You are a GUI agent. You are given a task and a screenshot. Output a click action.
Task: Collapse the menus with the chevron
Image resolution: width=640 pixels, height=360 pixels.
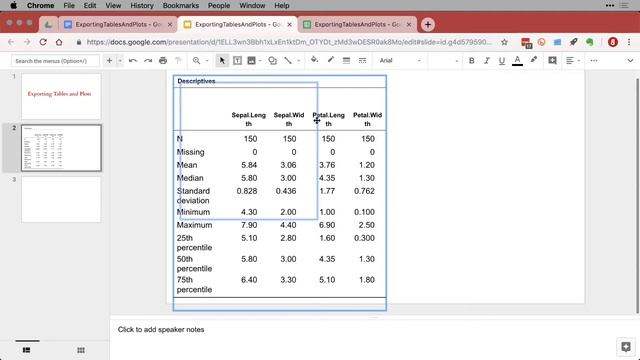click(630, 60)
